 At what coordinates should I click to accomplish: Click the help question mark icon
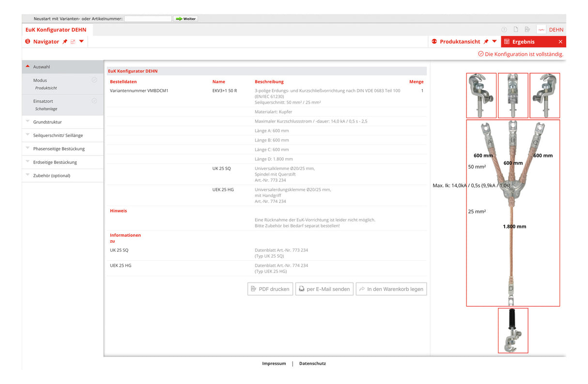pos(504,30)
